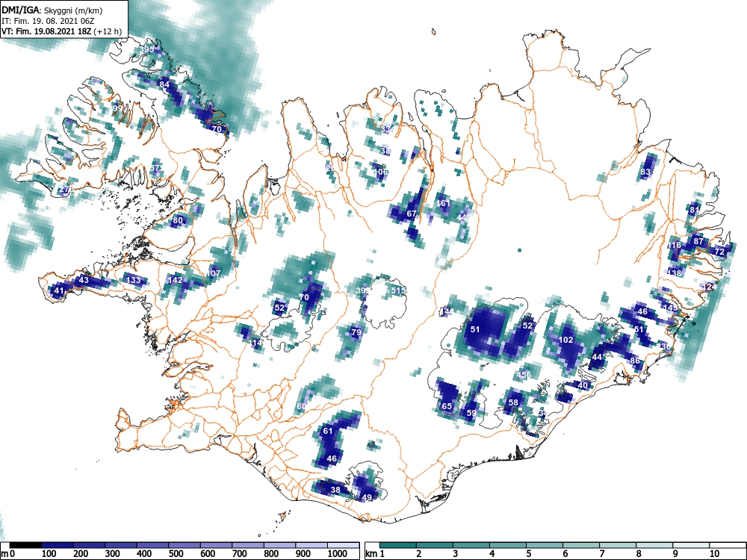The image size is (747, 560).
Task: Click the 67 visibility value
Action: (412, 214)
